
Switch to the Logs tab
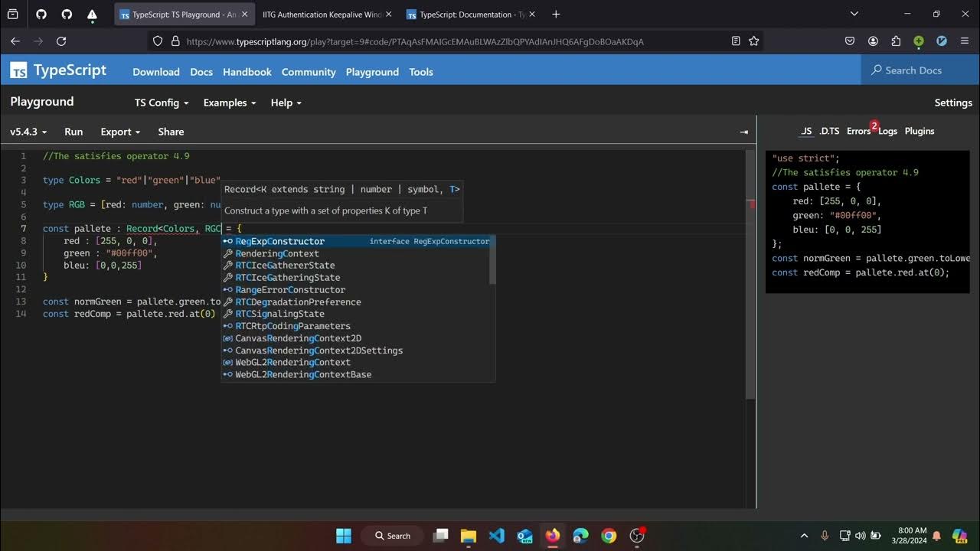887,131
